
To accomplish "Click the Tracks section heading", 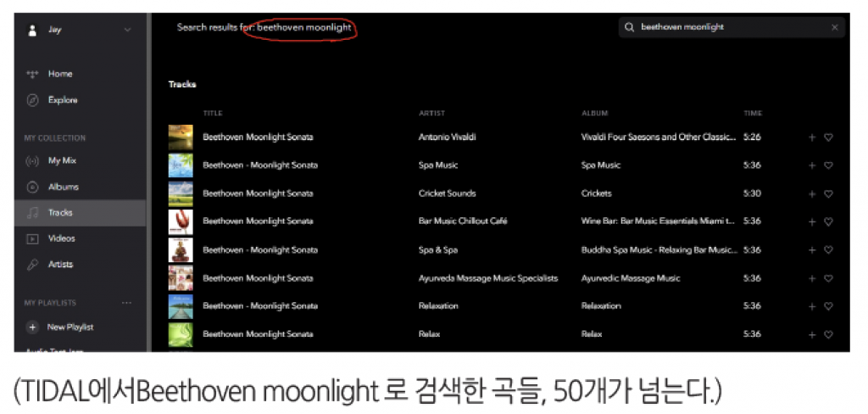I will tap(182, 85).
